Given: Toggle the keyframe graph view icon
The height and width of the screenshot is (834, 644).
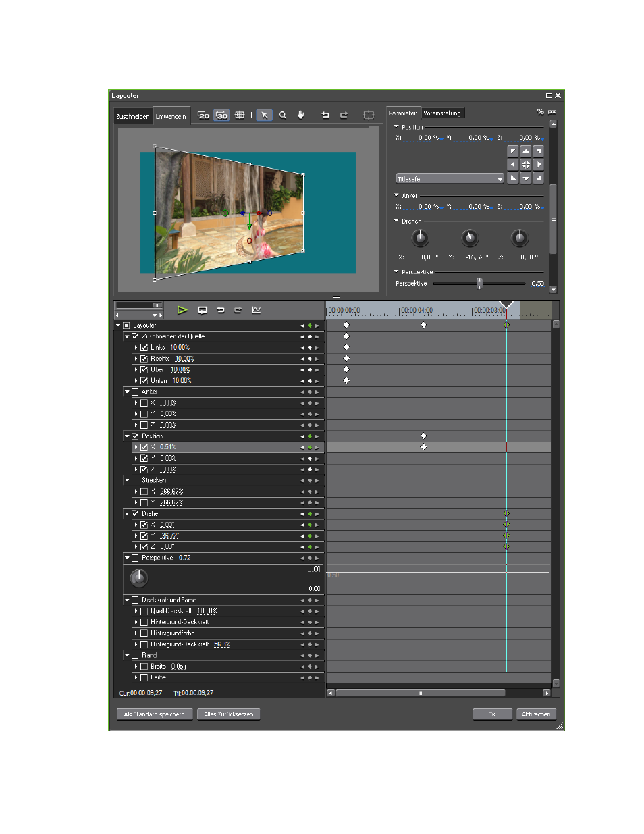Looking at the screenshot, I should [257, 310].
